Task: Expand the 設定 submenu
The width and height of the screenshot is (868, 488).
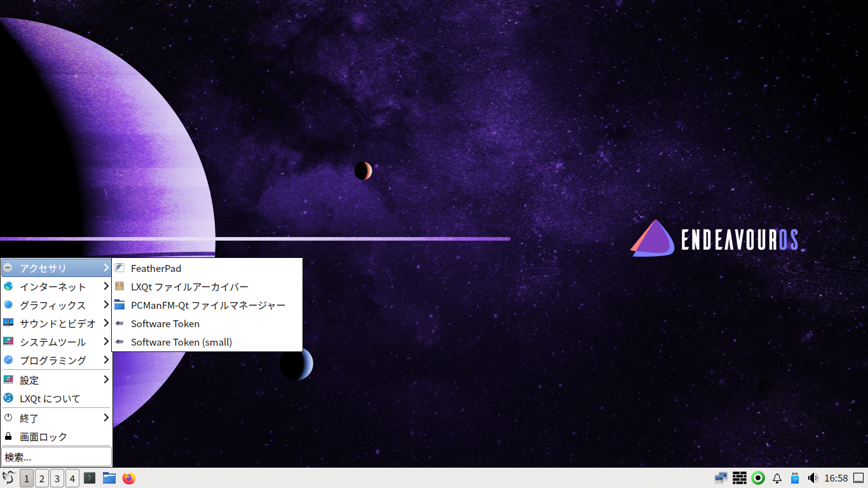Action: (x=57, y=380)
